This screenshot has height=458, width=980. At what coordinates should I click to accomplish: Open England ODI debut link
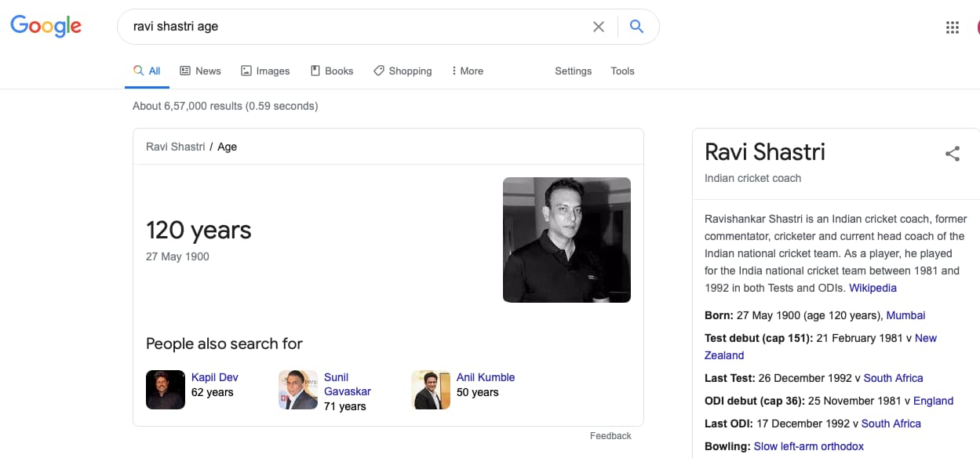pos(934,401)
